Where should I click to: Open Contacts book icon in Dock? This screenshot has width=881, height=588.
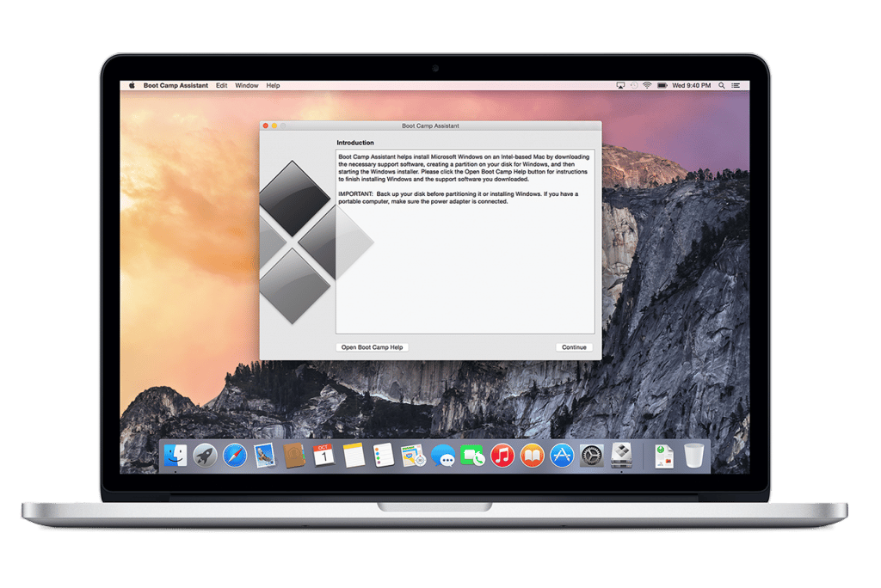(x=294, y=456)
